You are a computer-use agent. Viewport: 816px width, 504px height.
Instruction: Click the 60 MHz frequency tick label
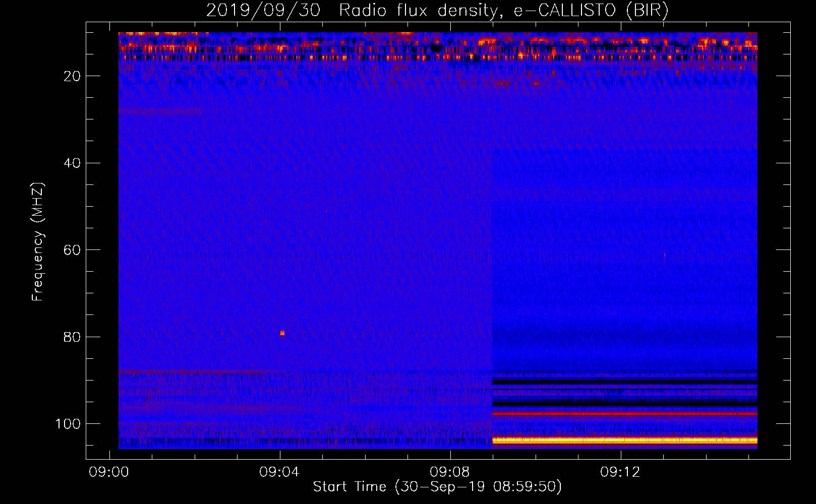coord(73,250)
